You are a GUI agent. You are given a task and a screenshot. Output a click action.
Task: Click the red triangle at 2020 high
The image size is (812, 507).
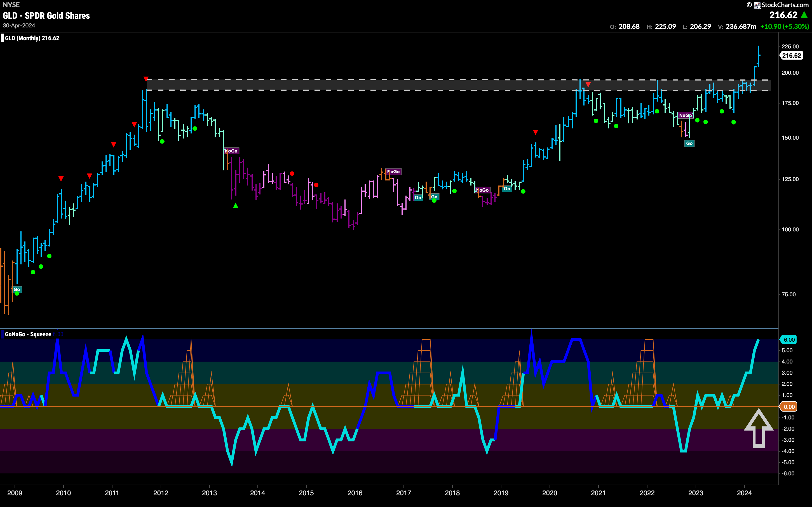(x=588, y=84)
